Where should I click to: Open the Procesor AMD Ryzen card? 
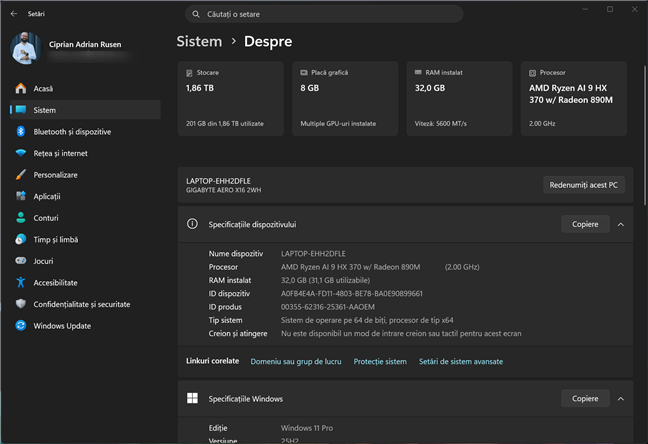[574, 98]
